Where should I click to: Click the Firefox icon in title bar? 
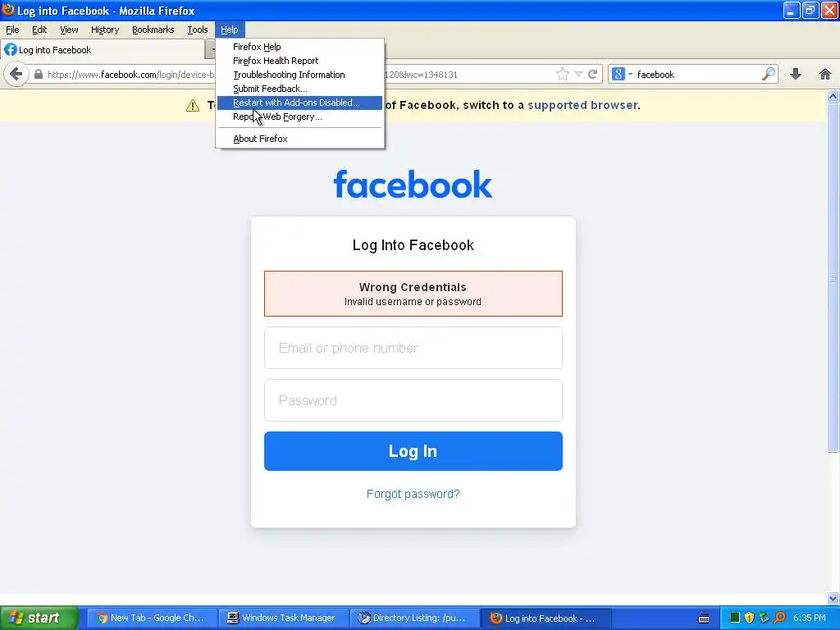[8, 10]
